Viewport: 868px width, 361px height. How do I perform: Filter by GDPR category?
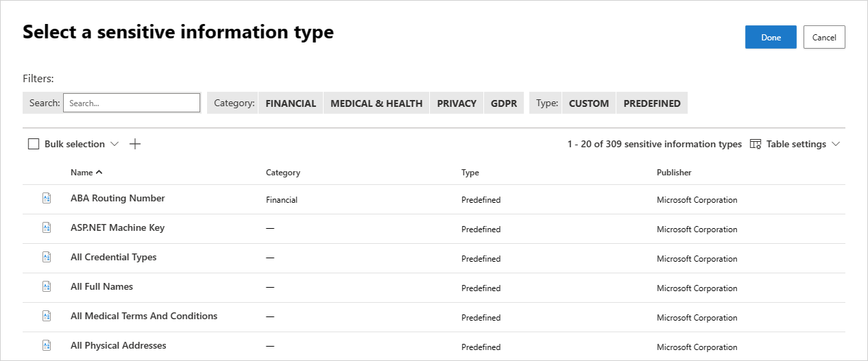click(504, 103)
